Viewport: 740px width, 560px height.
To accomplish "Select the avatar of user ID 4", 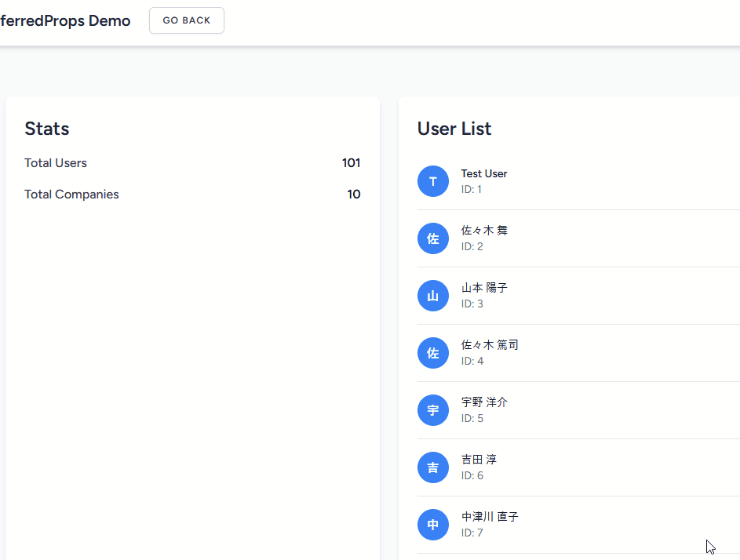I will pyautogui.click(x=432, y=353).
